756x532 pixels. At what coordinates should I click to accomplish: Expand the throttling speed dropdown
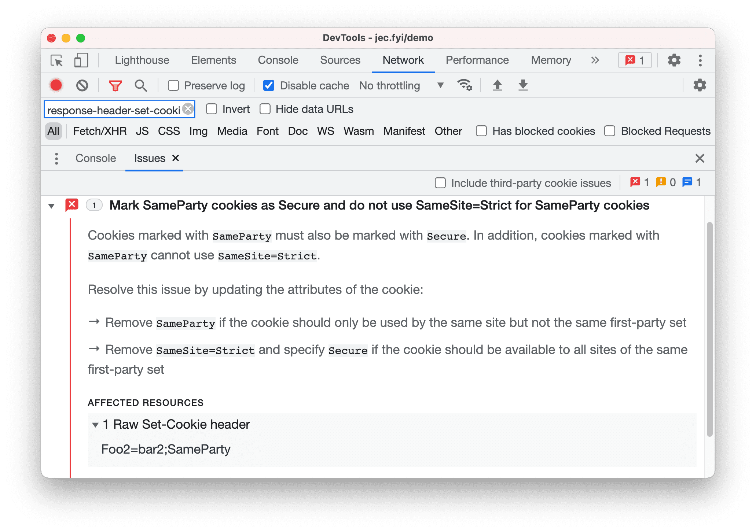(x=441, y=86)
